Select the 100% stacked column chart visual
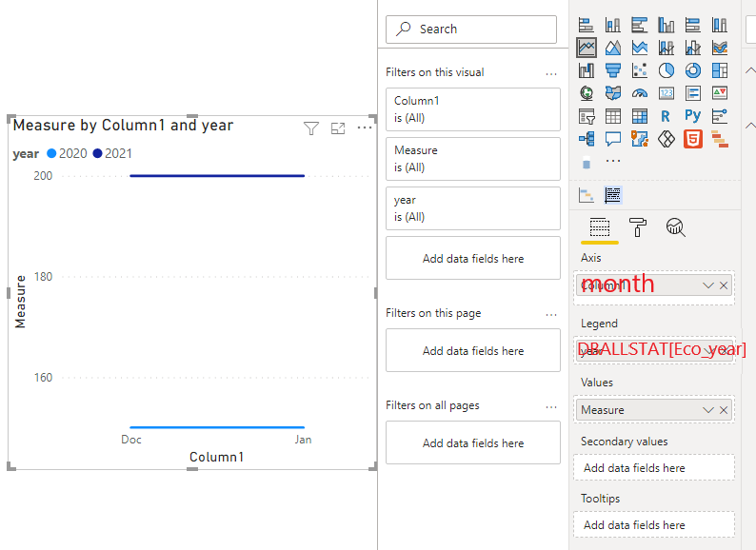Image resolution: width=756 pixels, height=550 pixels. 720,25
